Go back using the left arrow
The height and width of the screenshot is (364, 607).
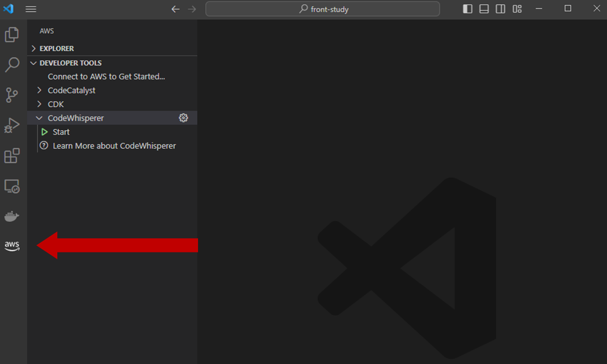pyautogui.click(x=175, y=9)
